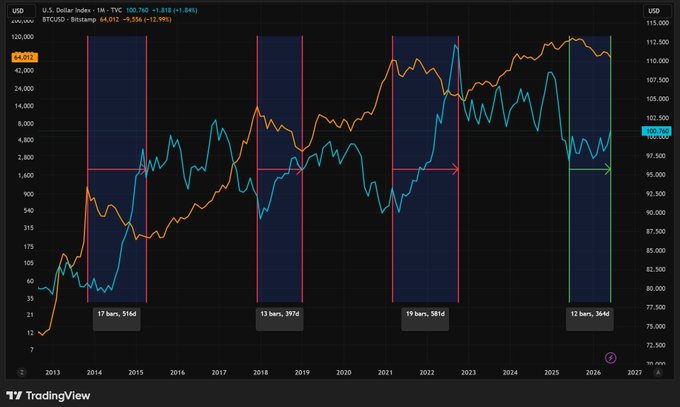Toggle the auto scale A icon at bottom right
This screenshot has height=407, width=680.
point(658,372)
